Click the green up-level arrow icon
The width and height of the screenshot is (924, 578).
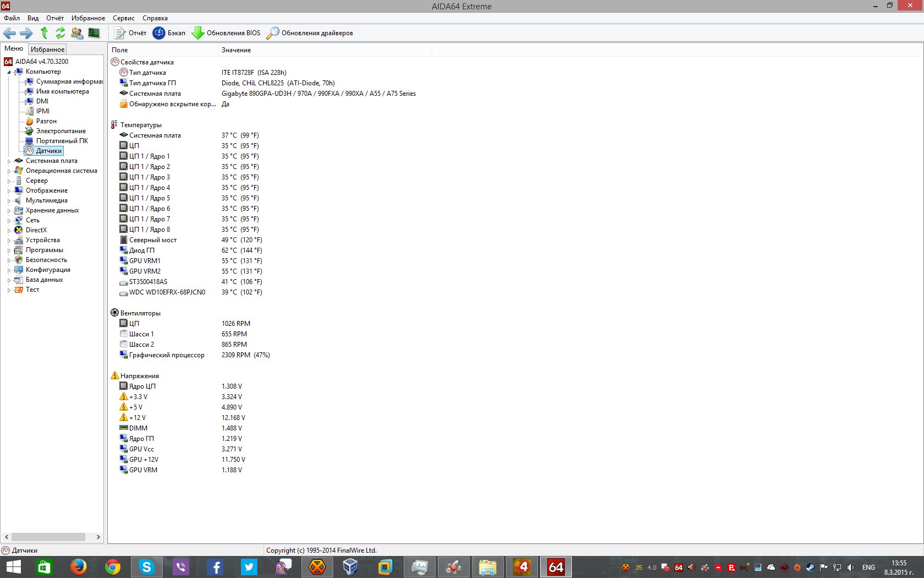[x=44, y=33]
